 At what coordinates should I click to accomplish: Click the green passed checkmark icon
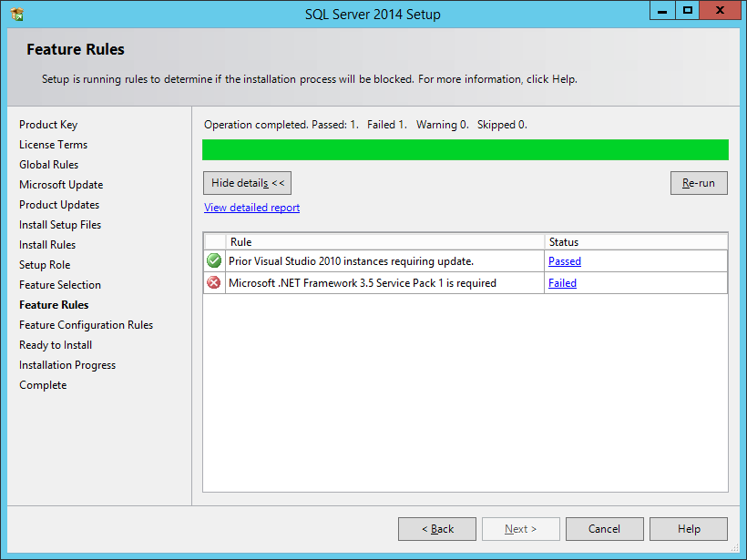point(214,261)
